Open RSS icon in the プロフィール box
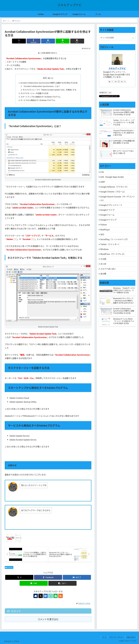This screenshot has width=139, height=644. tap(125, 82)
